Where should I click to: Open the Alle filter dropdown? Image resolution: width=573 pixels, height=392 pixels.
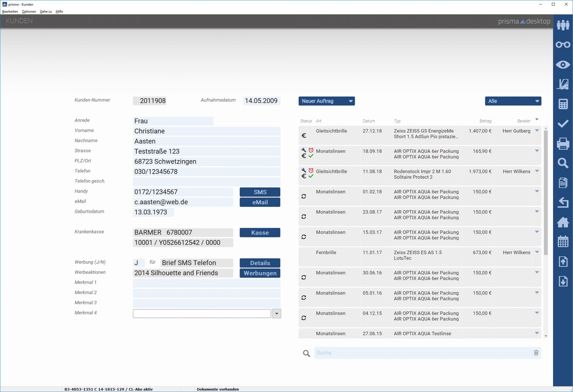(513, 101)
